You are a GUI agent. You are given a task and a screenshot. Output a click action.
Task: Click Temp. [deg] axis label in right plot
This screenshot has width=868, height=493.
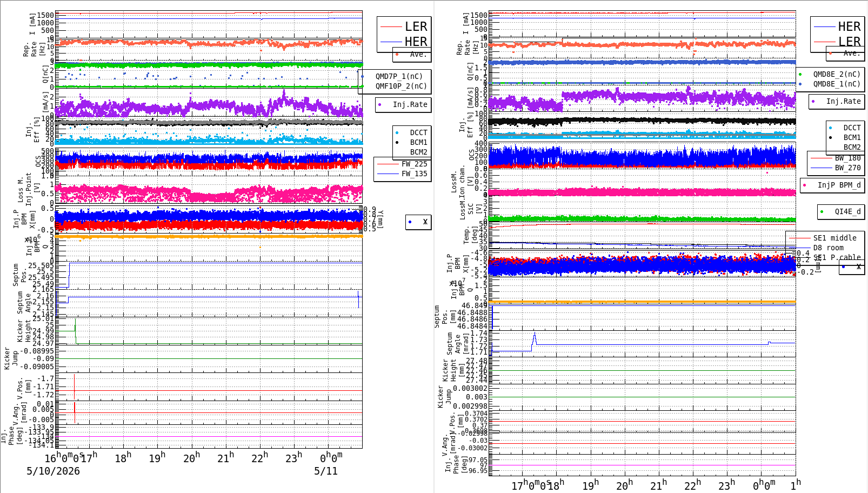(471, 236)
